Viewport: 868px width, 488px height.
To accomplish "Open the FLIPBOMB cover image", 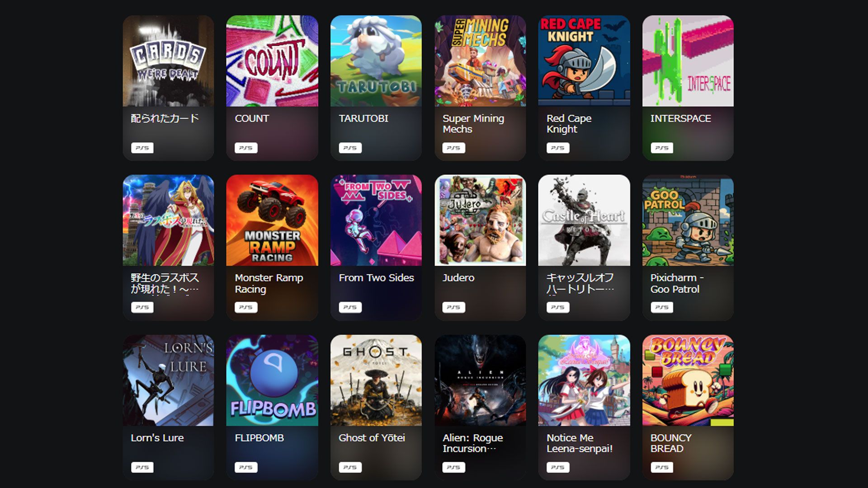I will pyautogui.click(x=272, y=380).
